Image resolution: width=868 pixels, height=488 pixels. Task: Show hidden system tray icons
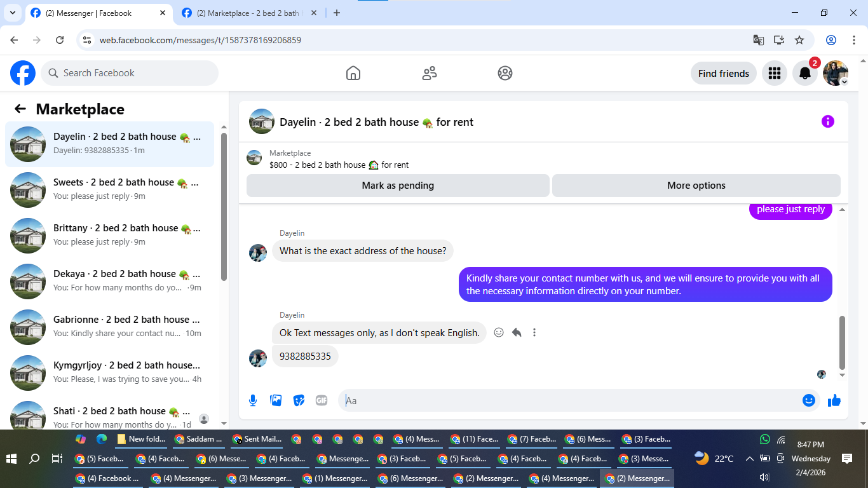point(749,458)
